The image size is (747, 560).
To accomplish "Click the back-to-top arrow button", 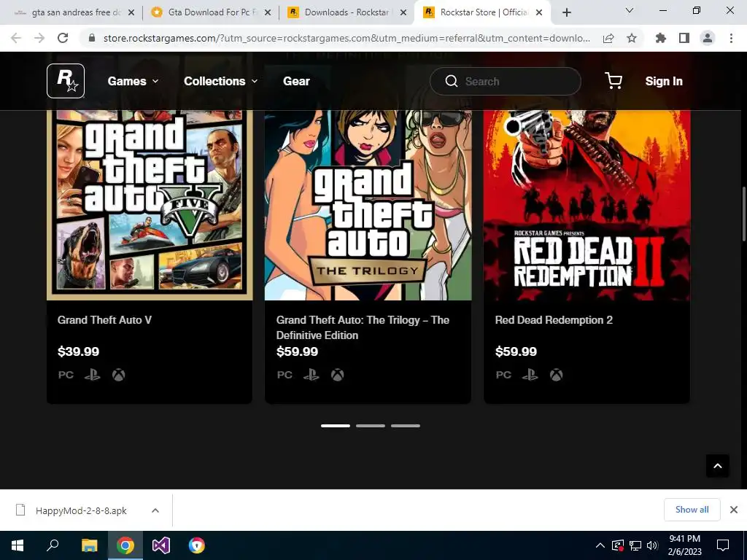I will point(718,466).
